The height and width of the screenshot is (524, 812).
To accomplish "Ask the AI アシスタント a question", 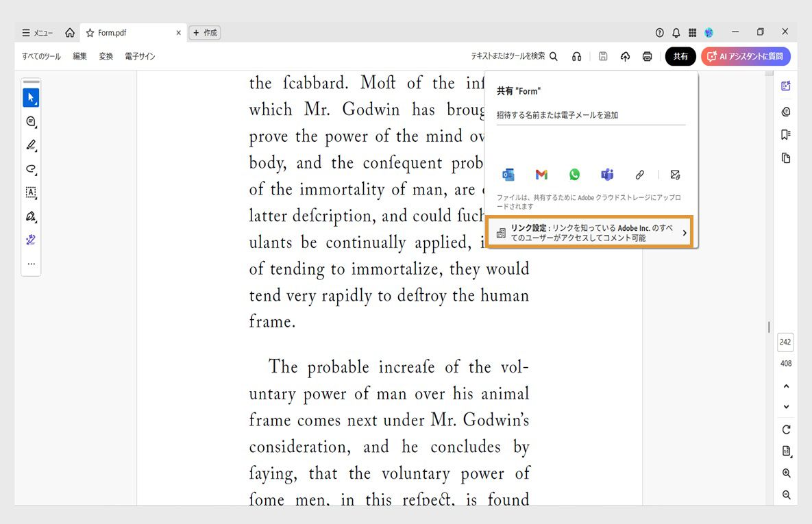I will (746, 56).
